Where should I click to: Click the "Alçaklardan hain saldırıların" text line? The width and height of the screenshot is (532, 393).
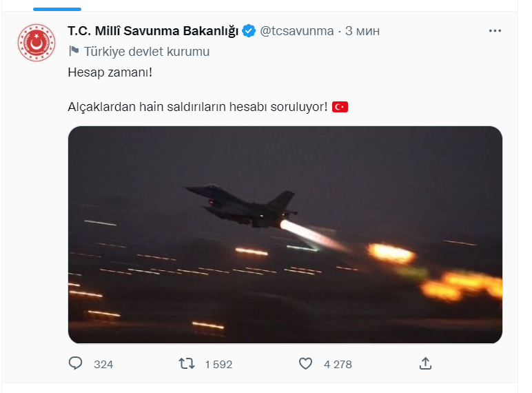pos(197,107)
